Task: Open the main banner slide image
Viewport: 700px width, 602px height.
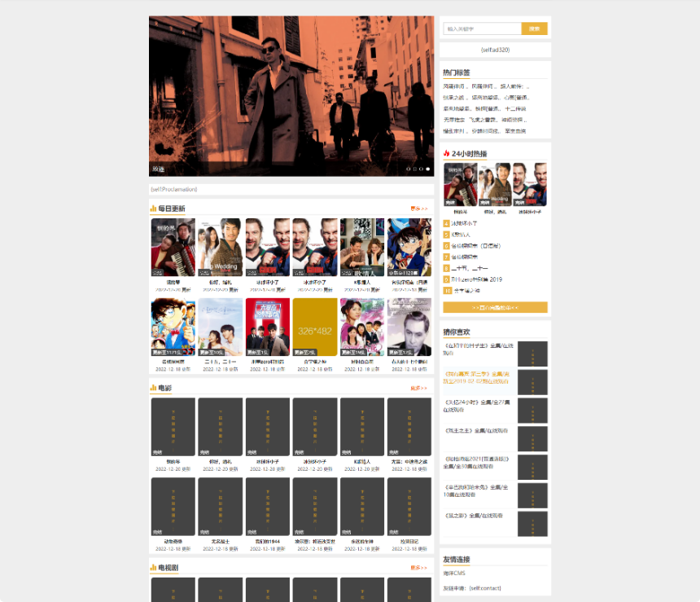Action: (291, 96)
